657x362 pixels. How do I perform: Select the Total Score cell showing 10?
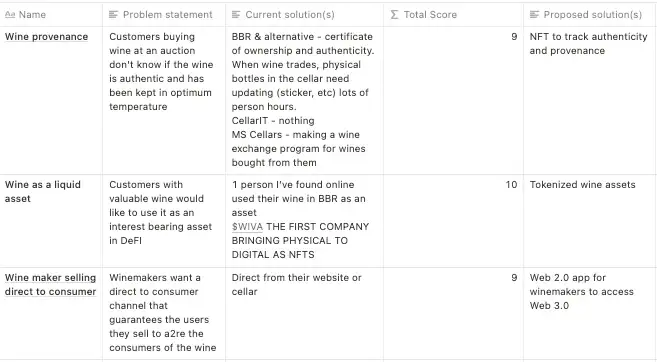point(453,221)
